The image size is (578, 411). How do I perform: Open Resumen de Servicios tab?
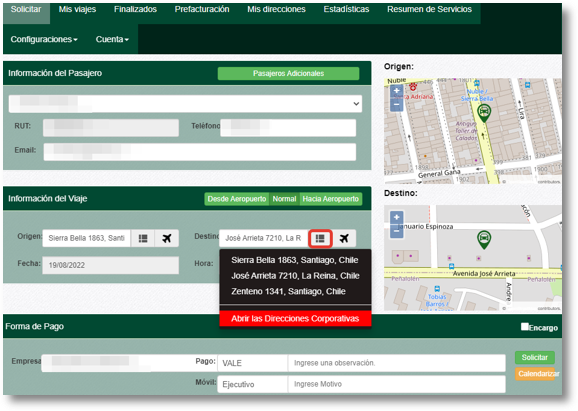click(x=429, y=10)
